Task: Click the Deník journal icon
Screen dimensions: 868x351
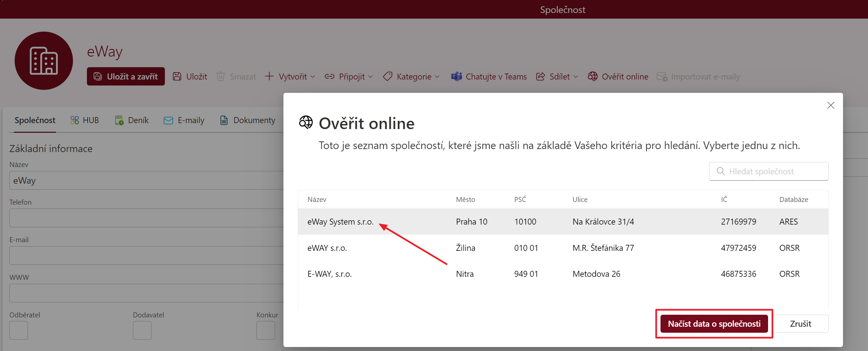Action: tap(119, 120)
